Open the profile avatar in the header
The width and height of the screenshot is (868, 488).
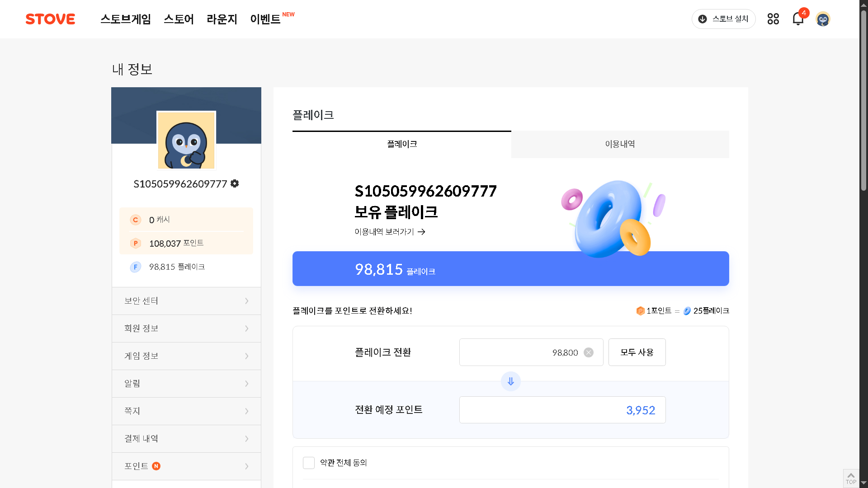823,19
